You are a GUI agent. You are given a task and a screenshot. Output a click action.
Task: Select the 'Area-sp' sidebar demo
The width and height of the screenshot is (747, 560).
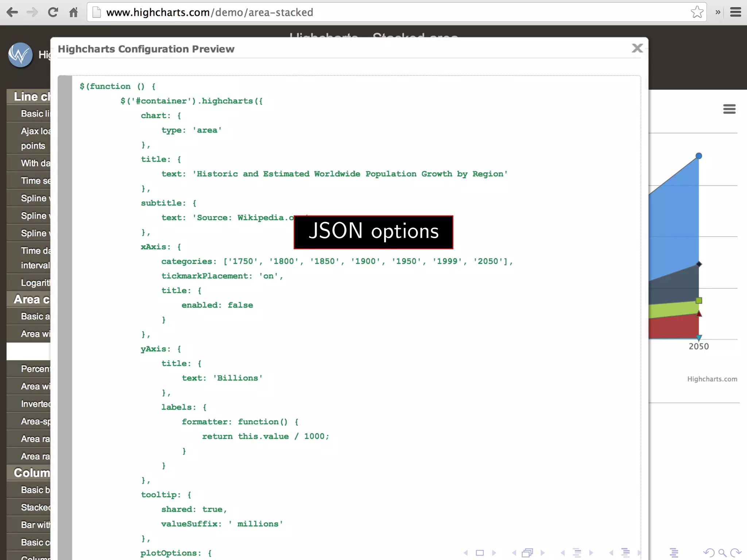[x=29, y=421]
